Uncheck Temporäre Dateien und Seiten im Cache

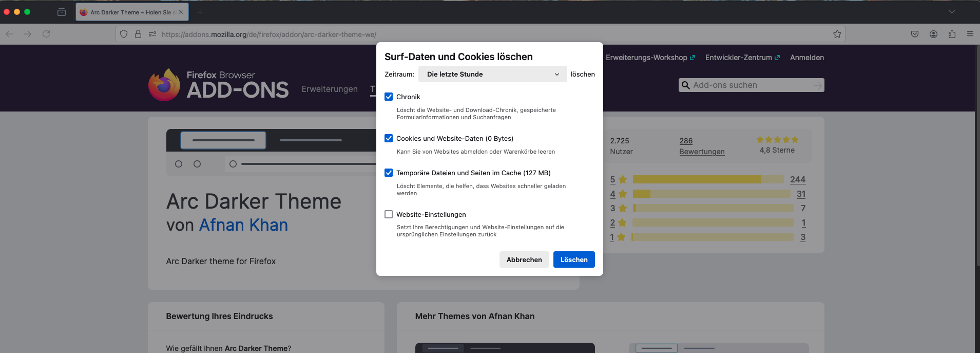pyautogui.click(x=389, y=173)
